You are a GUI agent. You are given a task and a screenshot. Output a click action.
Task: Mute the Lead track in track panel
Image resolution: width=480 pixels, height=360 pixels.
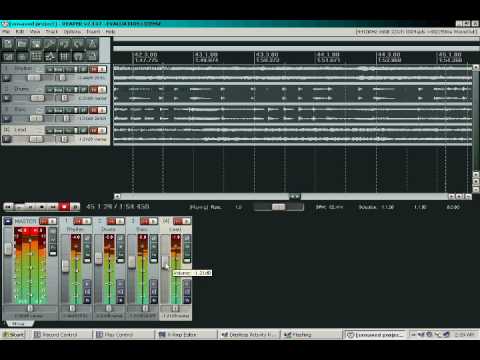coord(94,130)
